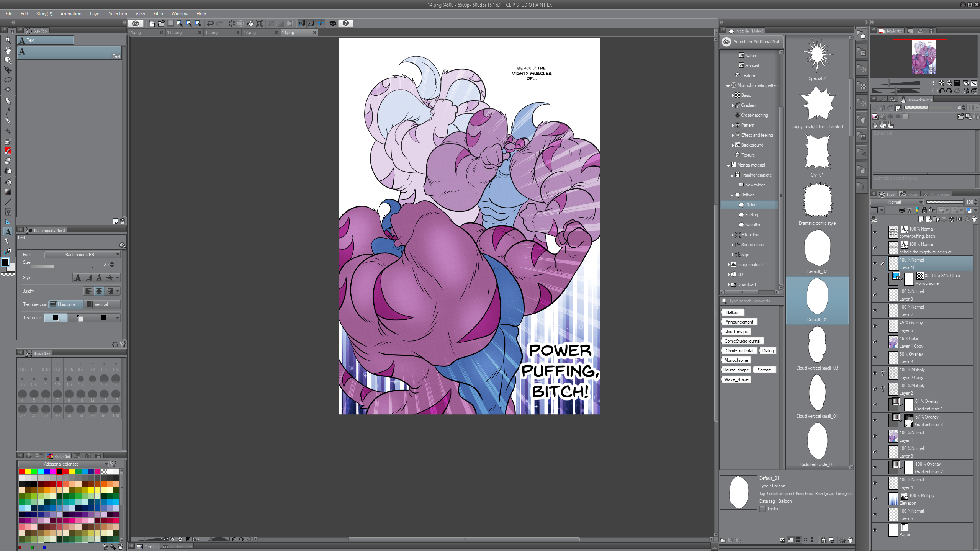Click the Clip Studio launcher icon
Viewport: 980px width, 551px height.
[x=136, y=23]
